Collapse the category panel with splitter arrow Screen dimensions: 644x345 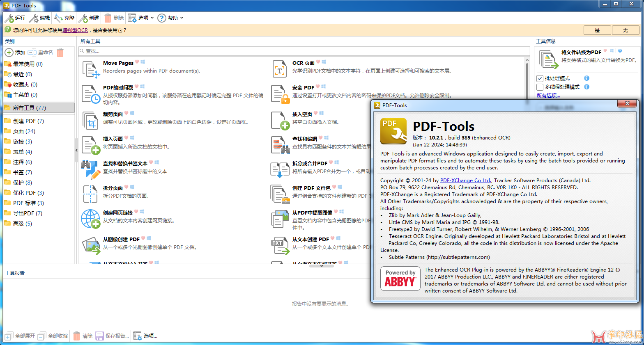tap(76, 151)
